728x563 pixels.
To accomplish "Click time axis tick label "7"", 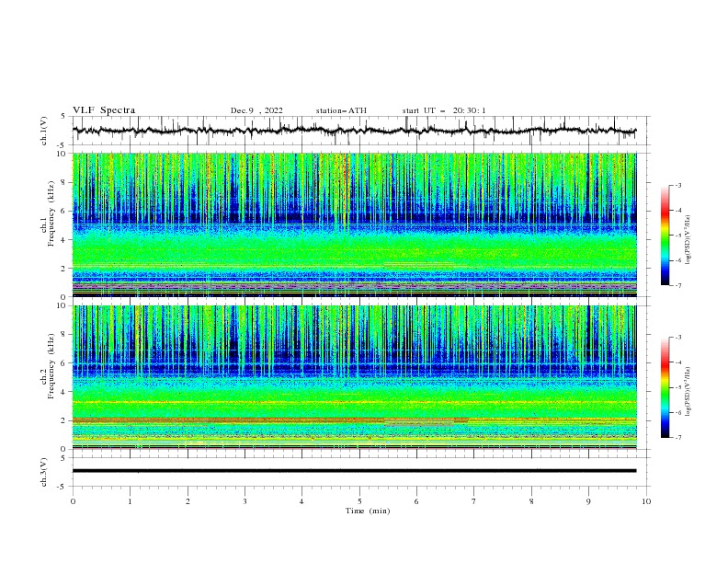I will (x=474, y=501).
